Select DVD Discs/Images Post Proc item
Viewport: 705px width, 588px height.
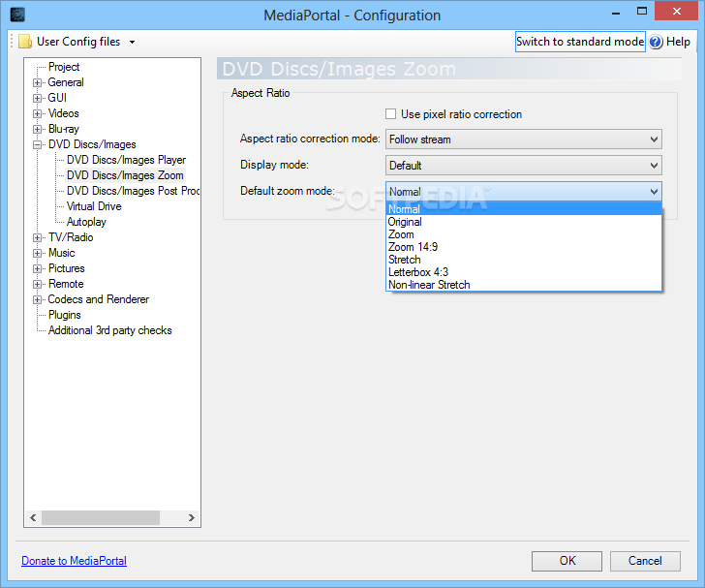(x=133, y=191)
